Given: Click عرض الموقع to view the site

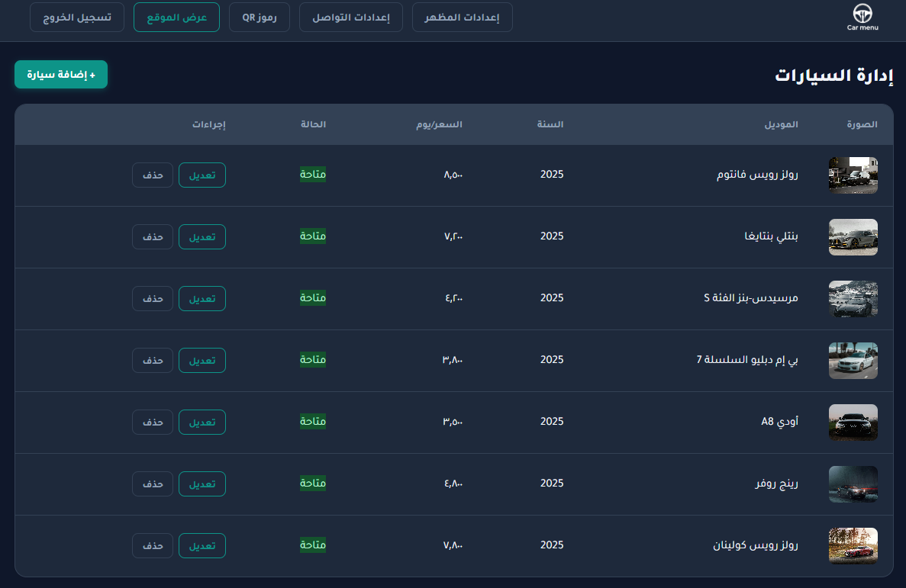Looking at the screenshot, I should click(176, 16).
